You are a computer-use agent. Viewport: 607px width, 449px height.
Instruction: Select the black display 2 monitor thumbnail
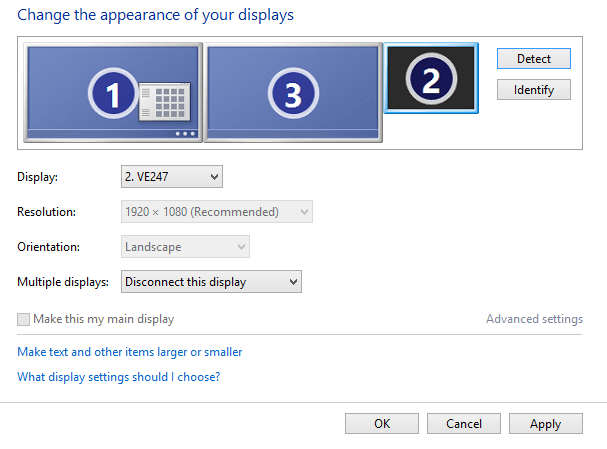point(431,79)
